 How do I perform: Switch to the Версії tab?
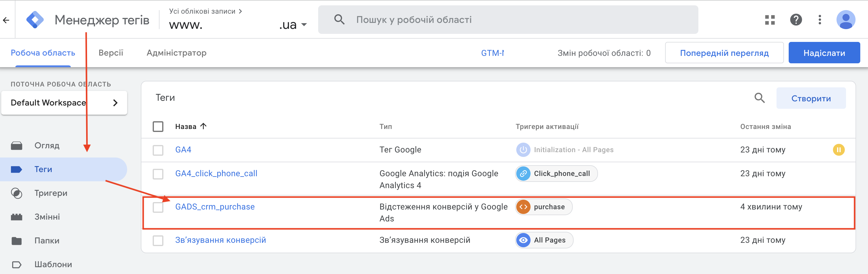click(x=111, y=53)
